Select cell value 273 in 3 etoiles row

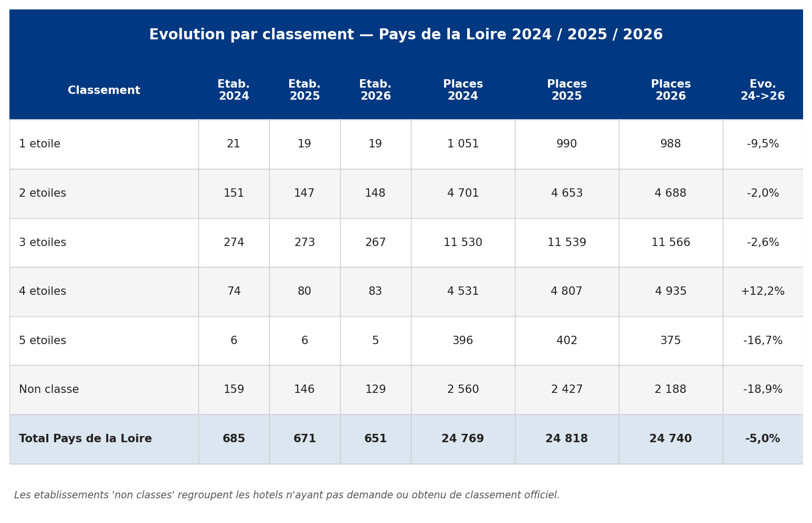pyautogui.click(x=304, y=243)
